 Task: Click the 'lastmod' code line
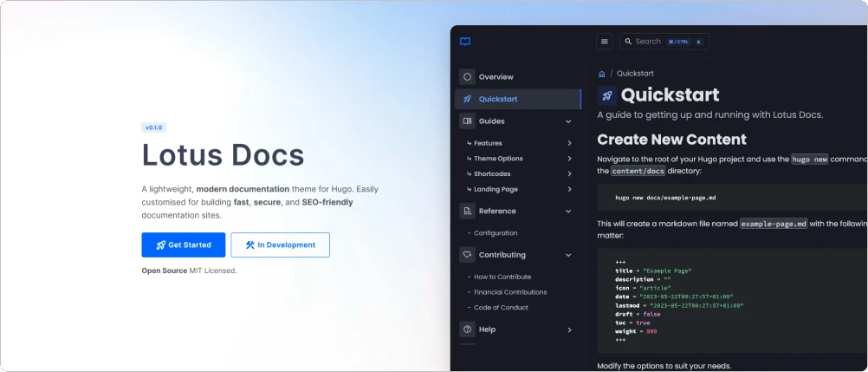pyautogui.click(x=679, y=305)
